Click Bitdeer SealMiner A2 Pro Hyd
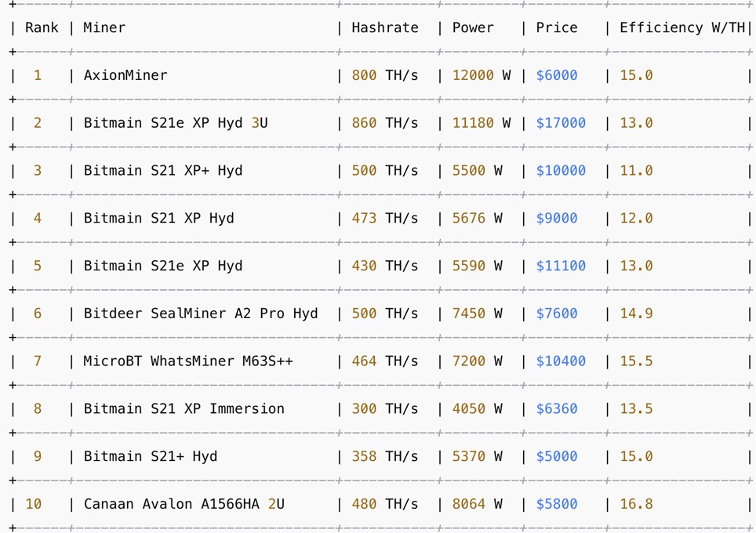 coord(201,314)
